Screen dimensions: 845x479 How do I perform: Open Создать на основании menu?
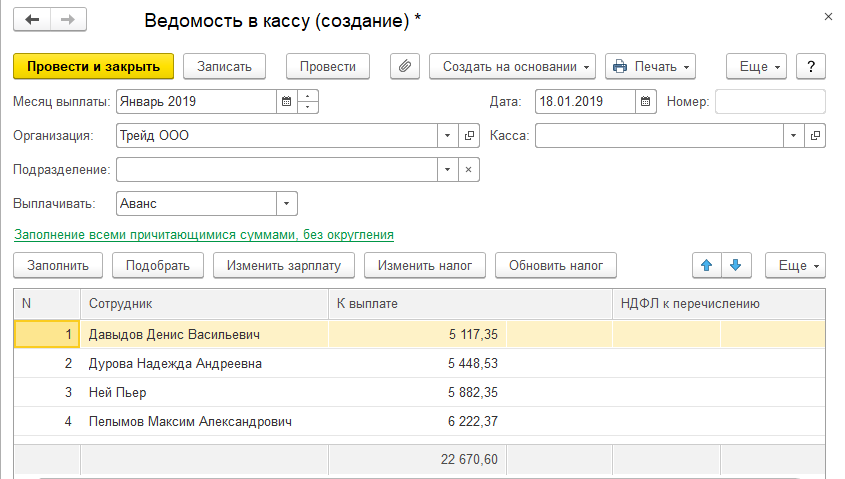(x=512, y=66)
